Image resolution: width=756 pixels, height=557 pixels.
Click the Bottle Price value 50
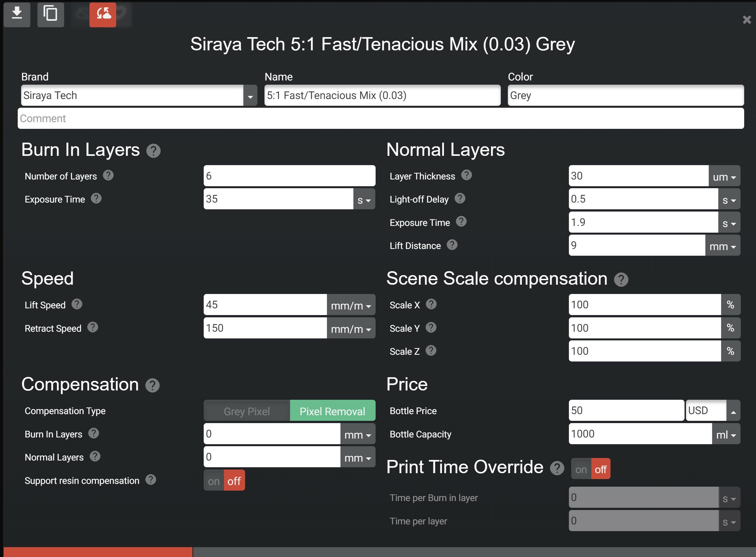pyautogui.click(x=627, y=411)
